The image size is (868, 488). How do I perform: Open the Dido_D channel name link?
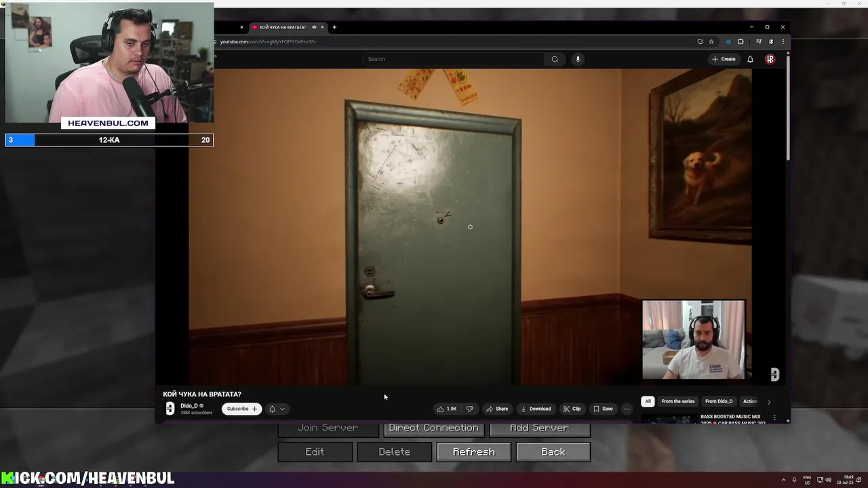pyautogui.click(x=189, y=406)
